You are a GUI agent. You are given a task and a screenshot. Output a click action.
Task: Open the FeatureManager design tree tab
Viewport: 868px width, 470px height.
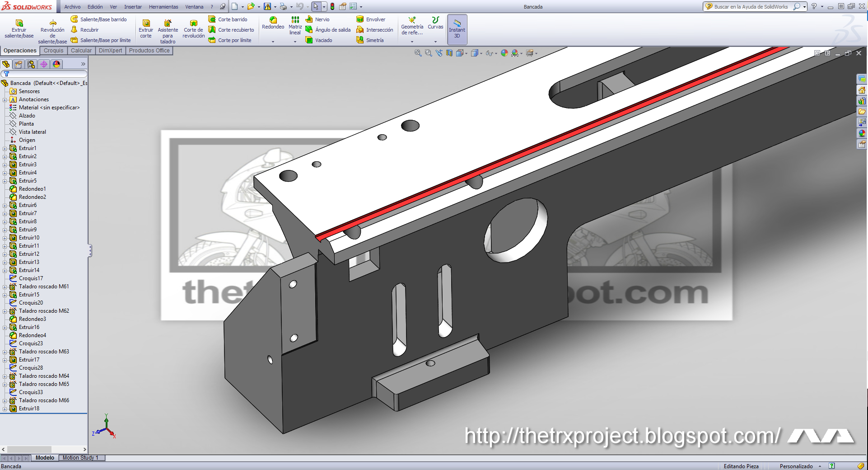click(x=6, y=64)
